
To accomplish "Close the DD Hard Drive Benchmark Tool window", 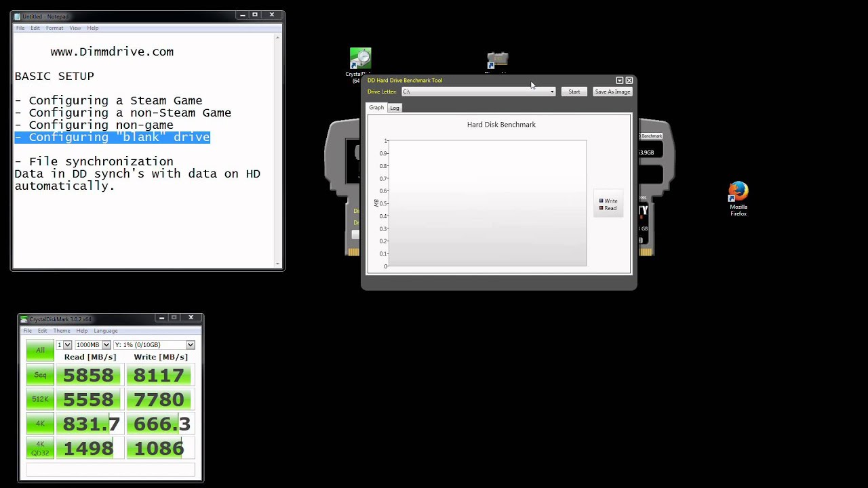I will (x=629, y=81).
